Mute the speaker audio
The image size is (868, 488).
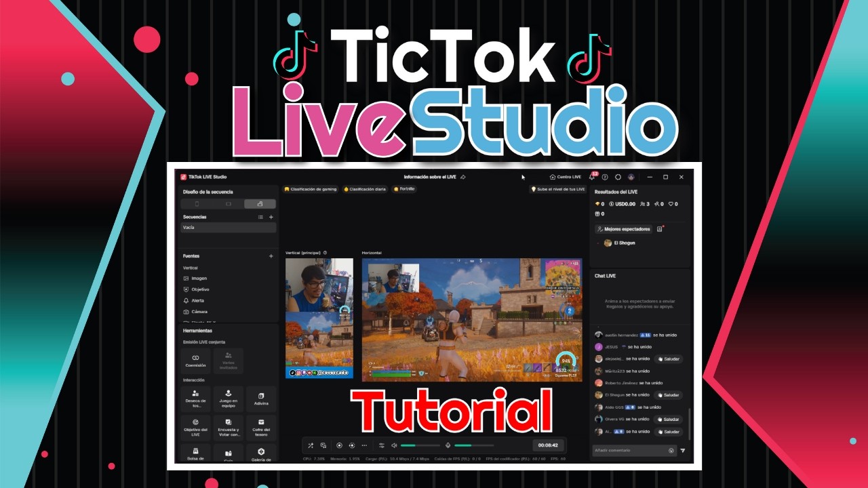[395, 445]
